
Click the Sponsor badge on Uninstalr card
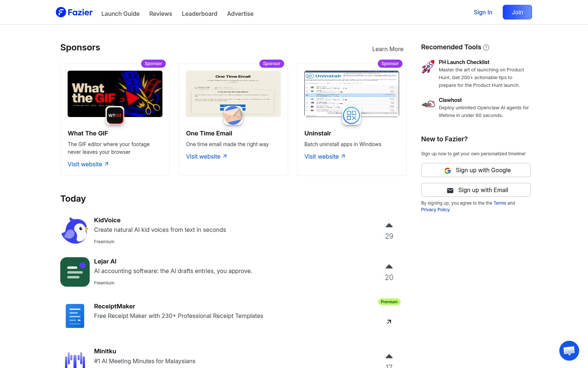point(390,64)
